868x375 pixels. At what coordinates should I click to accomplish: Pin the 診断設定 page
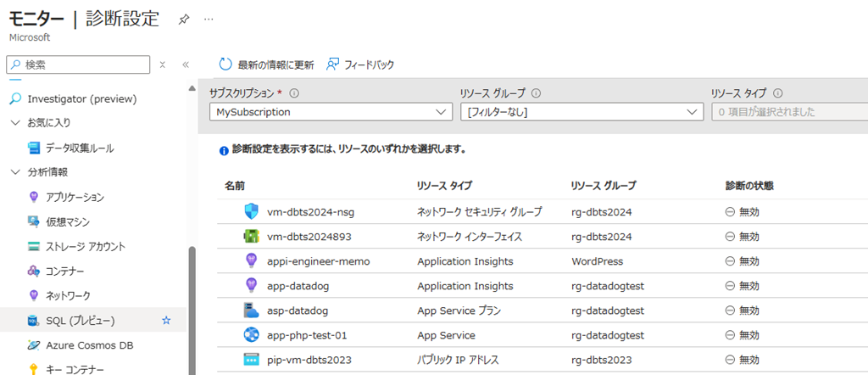pyautogui.click(x=183, y=20)
